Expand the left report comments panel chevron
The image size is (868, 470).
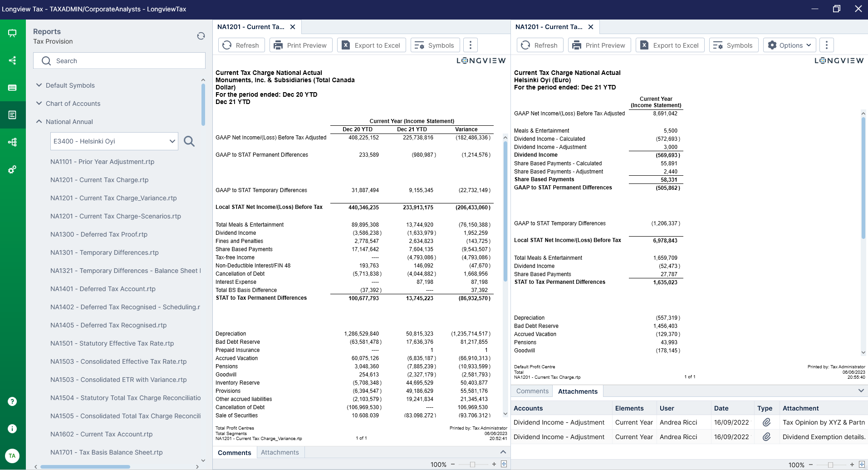coord(503,452)
